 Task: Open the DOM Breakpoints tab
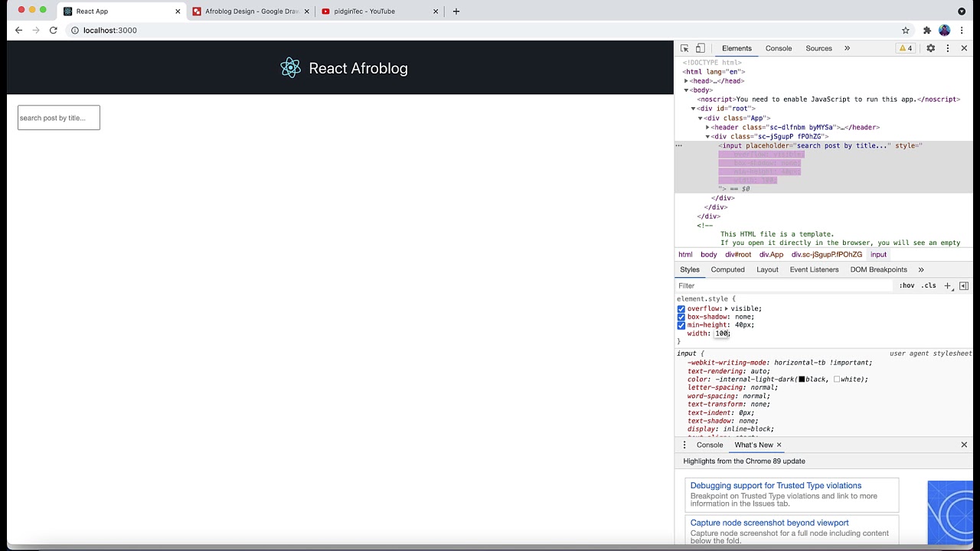[878, 269]
